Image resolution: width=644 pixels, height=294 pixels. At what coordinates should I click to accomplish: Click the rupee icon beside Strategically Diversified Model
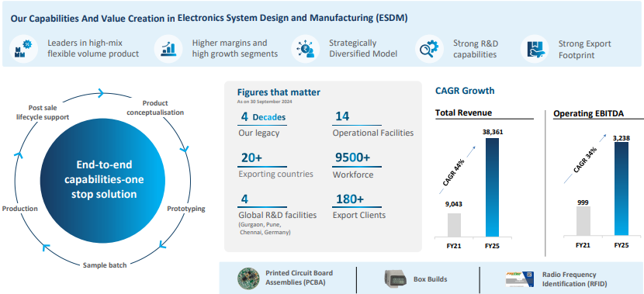tap(305, 48)
